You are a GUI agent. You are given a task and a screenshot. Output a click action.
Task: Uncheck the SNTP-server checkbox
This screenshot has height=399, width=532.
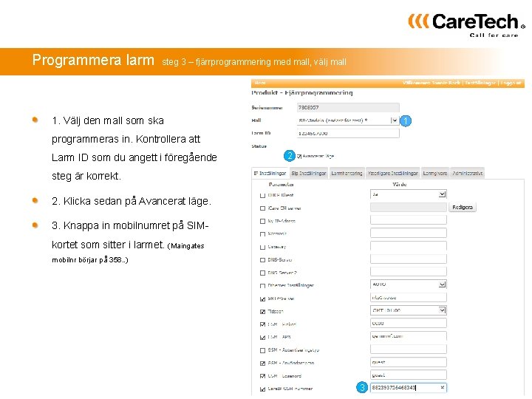point(262,299)
